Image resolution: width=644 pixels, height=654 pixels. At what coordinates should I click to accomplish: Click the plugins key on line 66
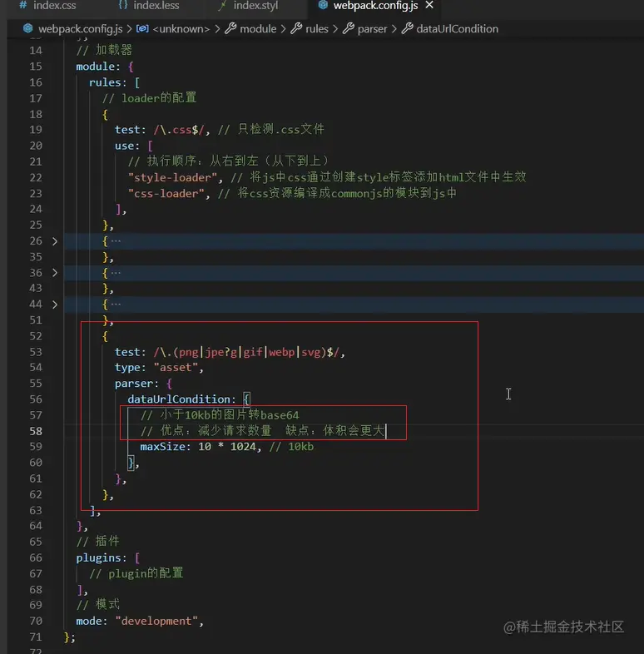click(x=98, y=557)
